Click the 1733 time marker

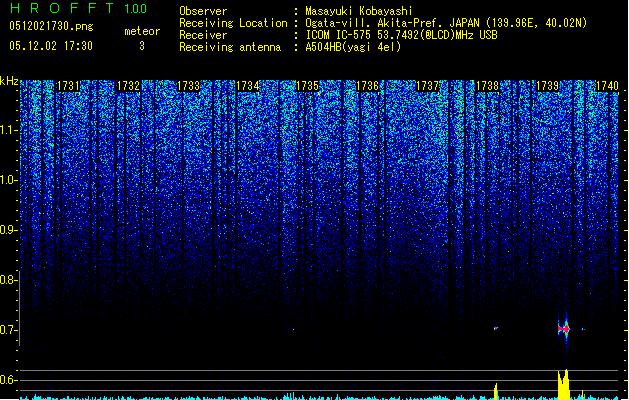point(188,86)
